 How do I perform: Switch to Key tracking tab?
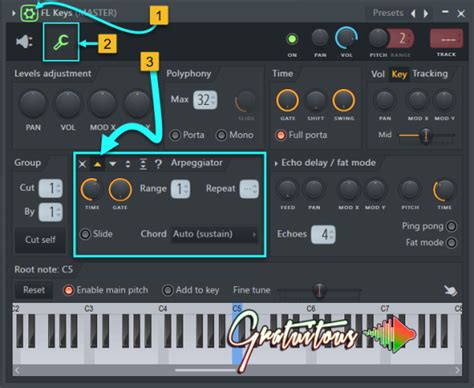[x=399, y=74]
